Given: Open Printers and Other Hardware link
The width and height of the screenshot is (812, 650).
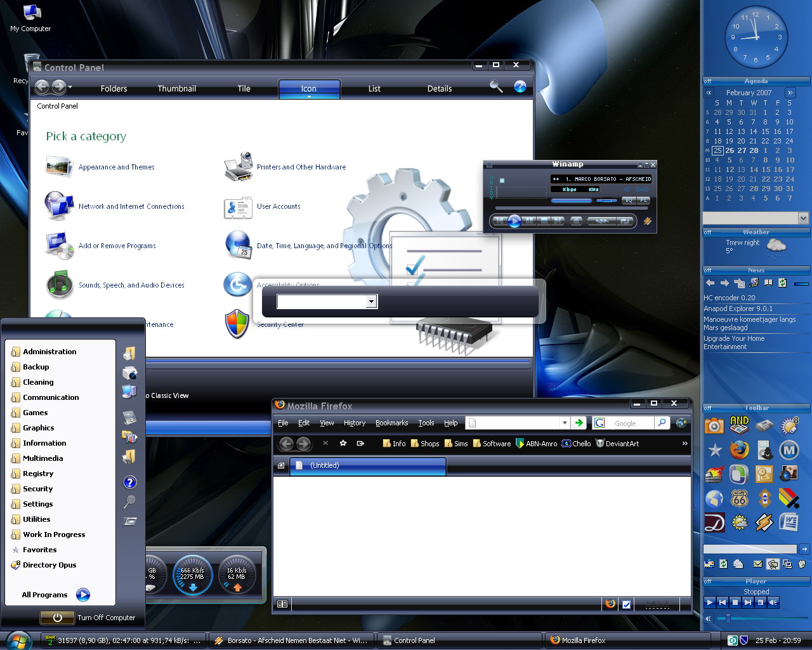Looking at the screenshot, I should [x=301, y=167].
